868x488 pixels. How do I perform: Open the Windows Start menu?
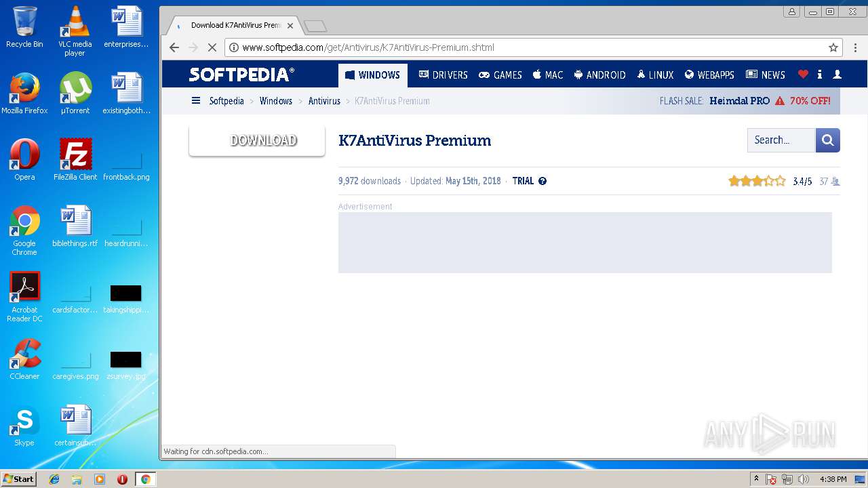[18, 479]
